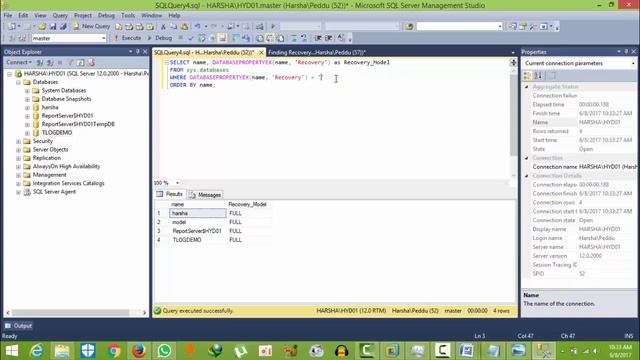Image resolution: width=640 pixels, height=360 pixels.
Task: Collapse the Databases folder node
Action: coord(18,82)
